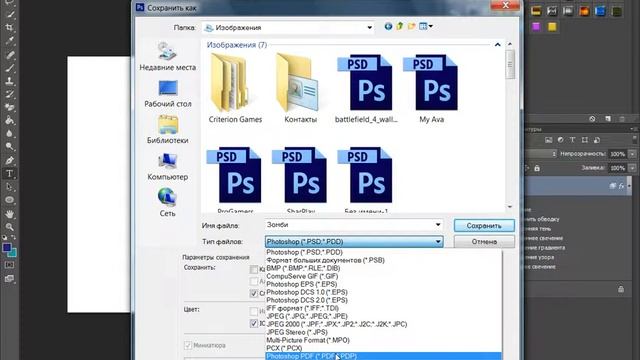Toggle layer filter switch at Layers panel edge
Image resolution: width=640 pixels, height=360 pixels.
tap(634, 140)
